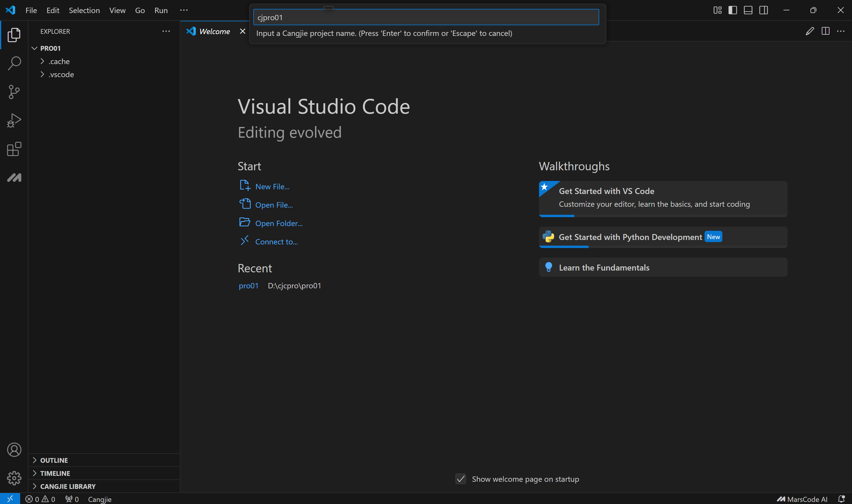
Task: Open the Manage gear icon
Action: pyautogui.click(x=14, y=478)
